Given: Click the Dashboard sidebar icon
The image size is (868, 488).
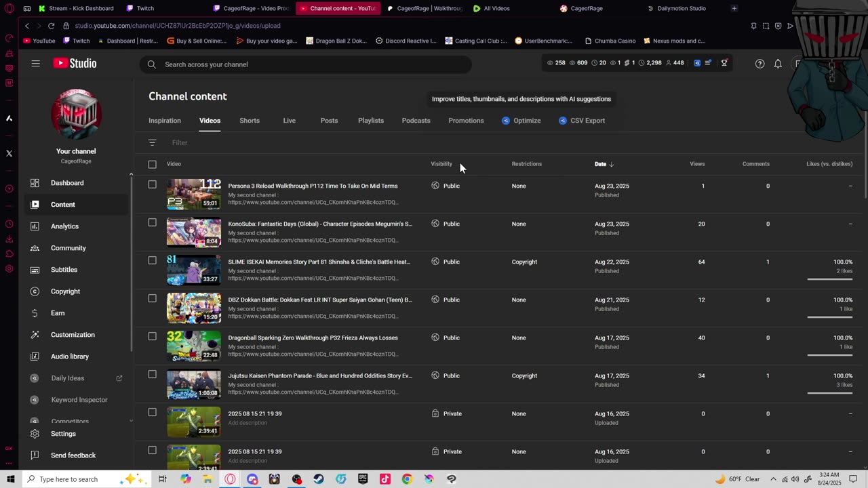Looking at the screenshot, I should pyautogui.click(x=35, y=183).
